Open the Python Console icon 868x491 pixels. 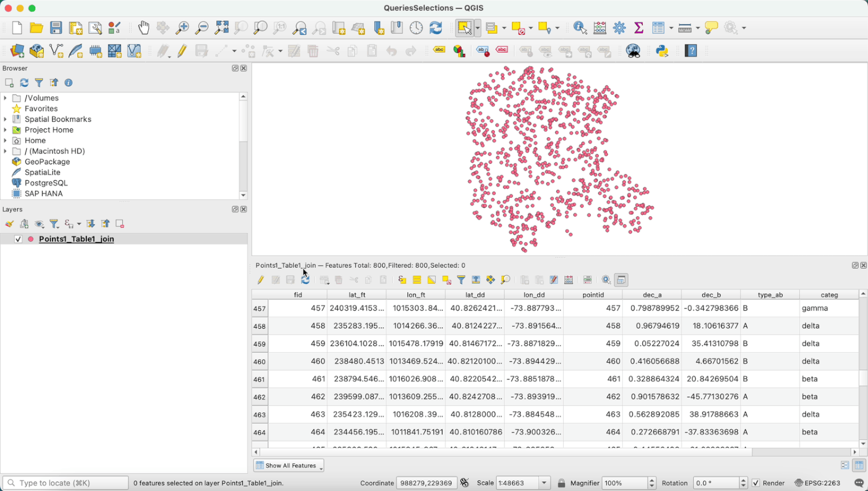tap(662, 51)
